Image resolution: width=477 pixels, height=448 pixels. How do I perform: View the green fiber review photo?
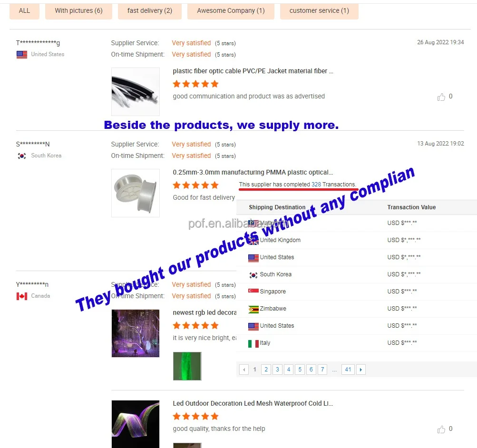[x=187, y=366]
